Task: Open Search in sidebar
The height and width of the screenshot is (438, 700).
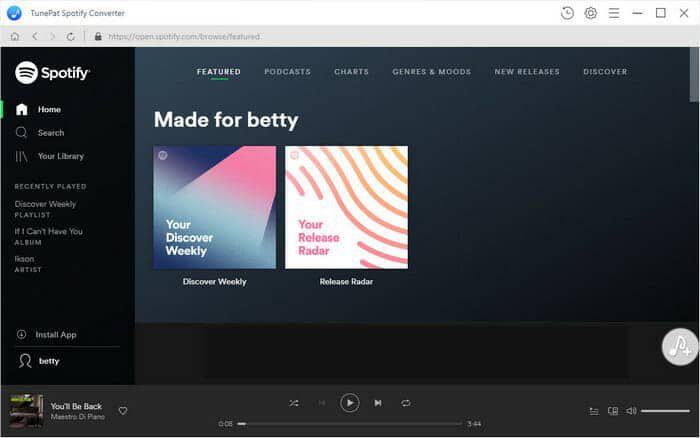Action: point(51,133)
